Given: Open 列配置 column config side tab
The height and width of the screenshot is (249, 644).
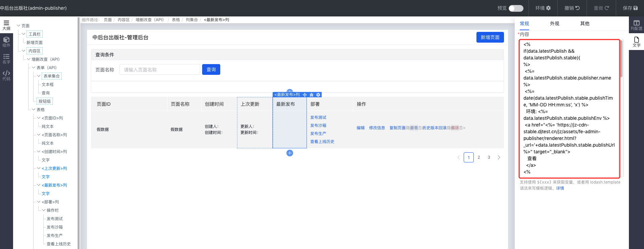Looking at the screenshot, I should 636,25.
